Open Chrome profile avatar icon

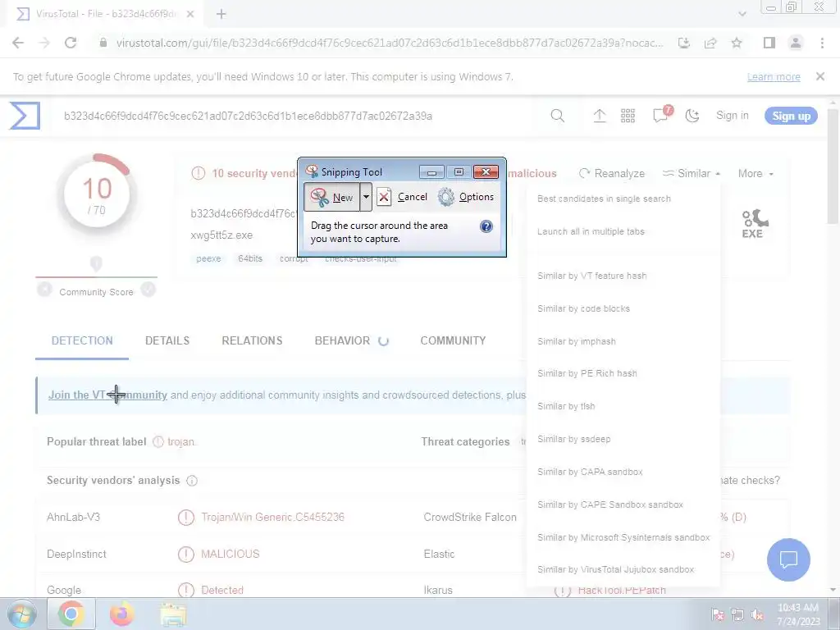pos(796,43)
